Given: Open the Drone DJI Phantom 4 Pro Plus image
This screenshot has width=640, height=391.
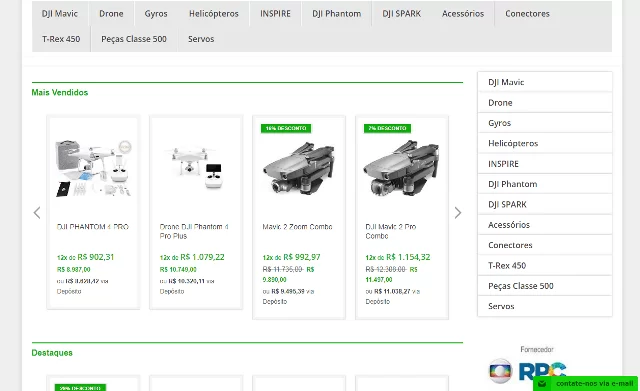Looking at the screenshot, I should pos(196,168).
